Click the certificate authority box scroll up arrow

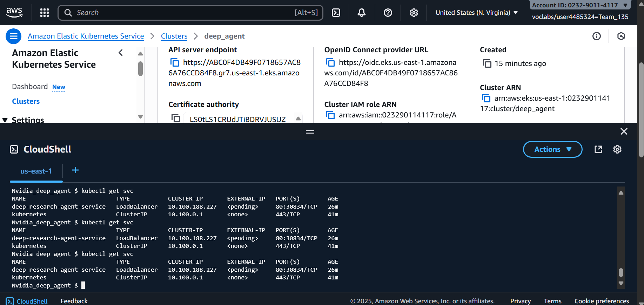pos(298,118)
